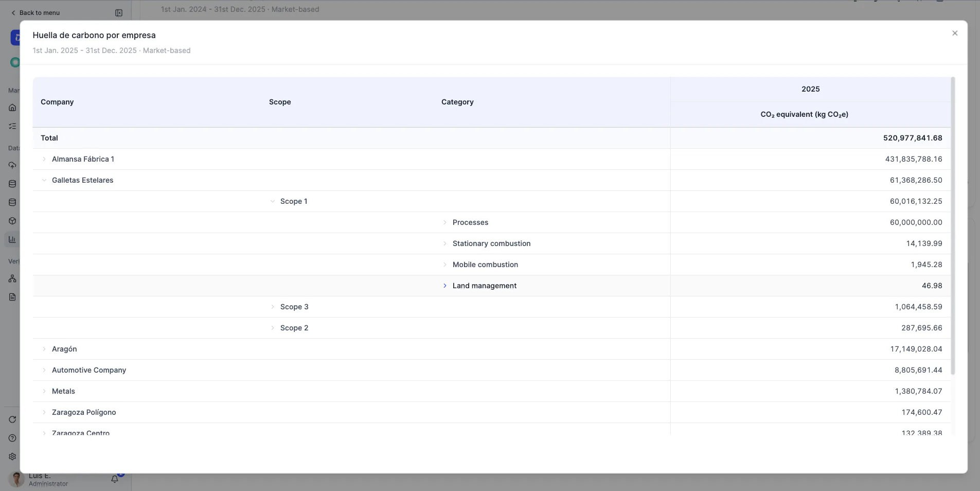Open the settings gear icon
Viewport: 980px width, 491px height.
(x=12, y=457)
